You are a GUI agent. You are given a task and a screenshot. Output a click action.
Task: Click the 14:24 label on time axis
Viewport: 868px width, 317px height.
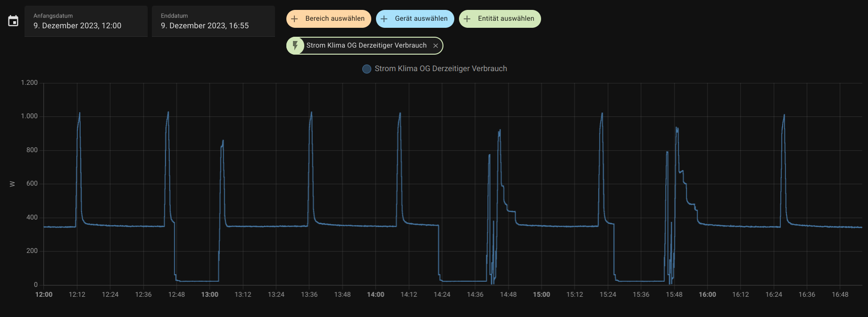pyautogui.click(x=442, y=294)
